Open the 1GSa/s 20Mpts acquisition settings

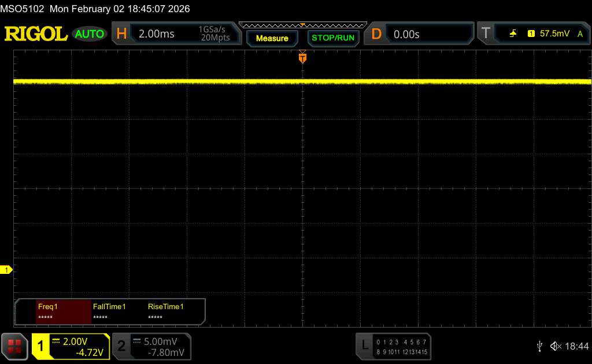pos(214,34)
